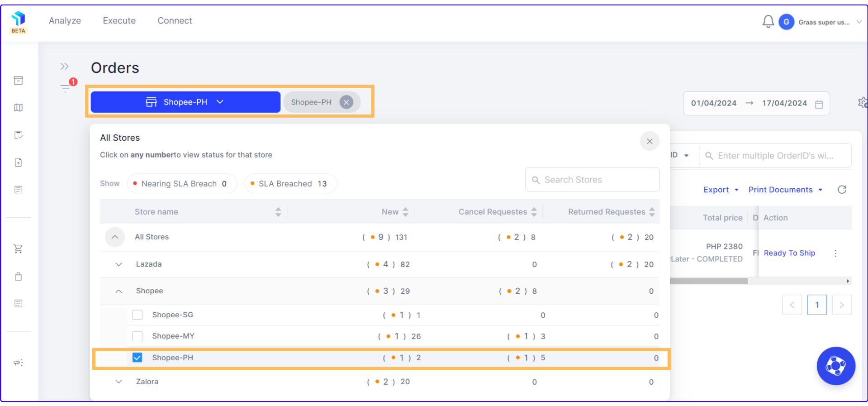Screen dimensions: 868x406
Task: Open the Analyze menu
Action: pos(65,21)
